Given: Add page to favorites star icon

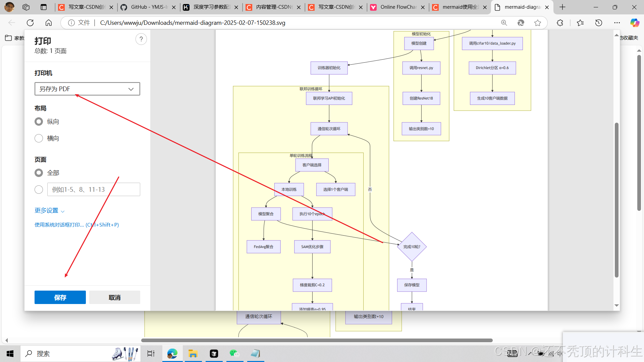Looking at the screenshot, I should click(538, 23).
